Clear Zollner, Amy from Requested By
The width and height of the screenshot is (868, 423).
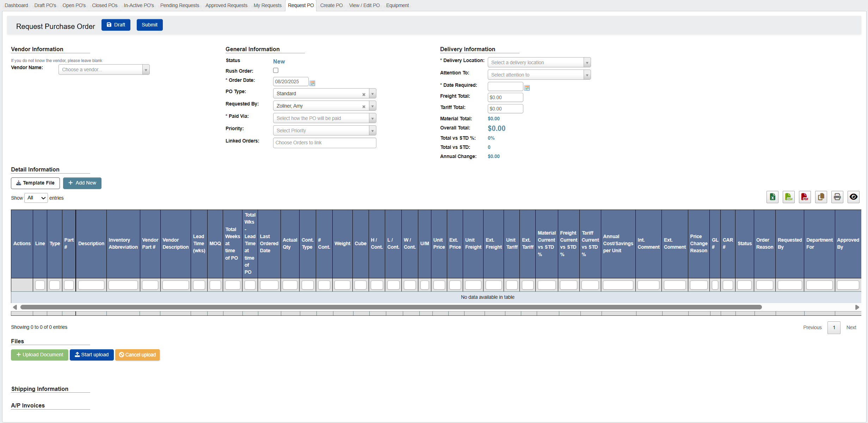pyautogui.click(x=364, y=107)
